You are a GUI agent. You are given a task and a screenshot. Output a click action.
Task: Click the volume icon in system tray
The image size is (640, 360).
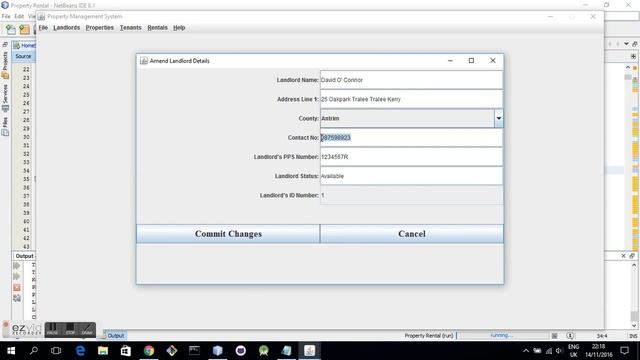click(559, 351)
